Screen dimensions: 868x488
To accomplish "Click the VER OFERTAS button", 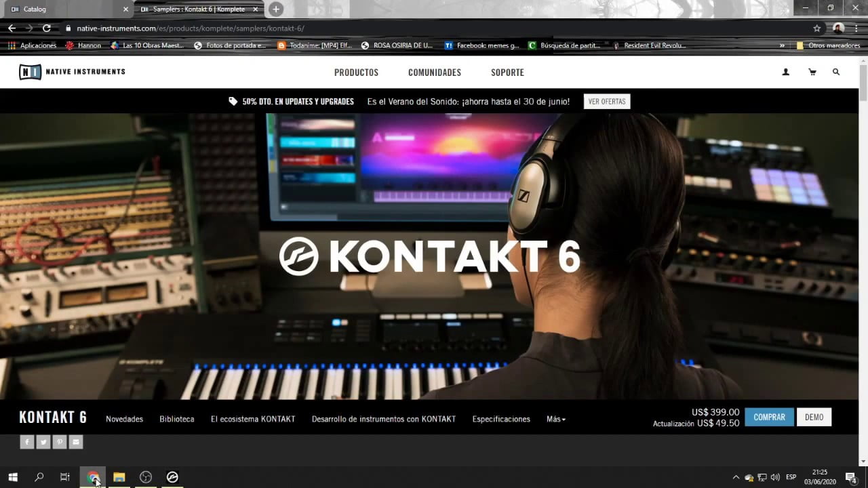I will (607, 102).
